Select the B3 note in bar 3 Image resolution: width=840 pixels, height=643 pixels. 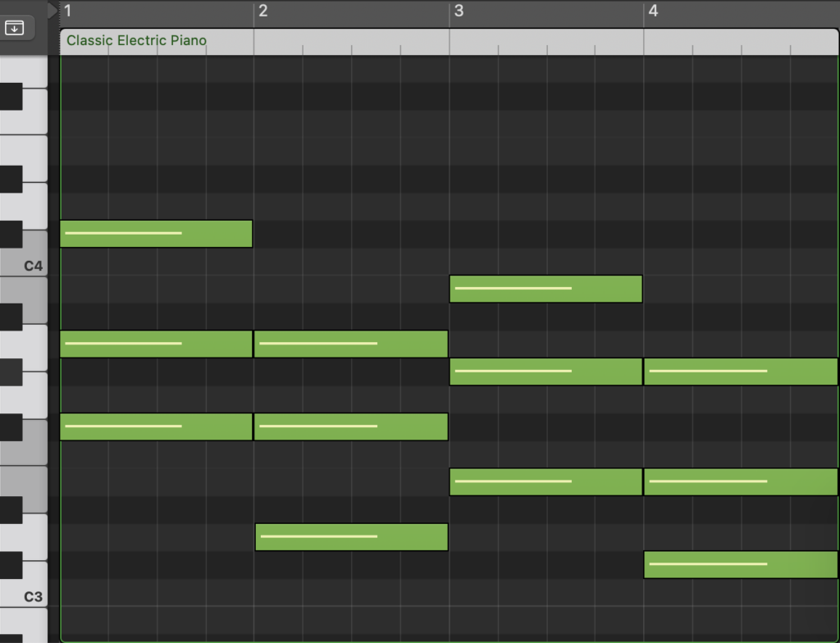(546, 289)
